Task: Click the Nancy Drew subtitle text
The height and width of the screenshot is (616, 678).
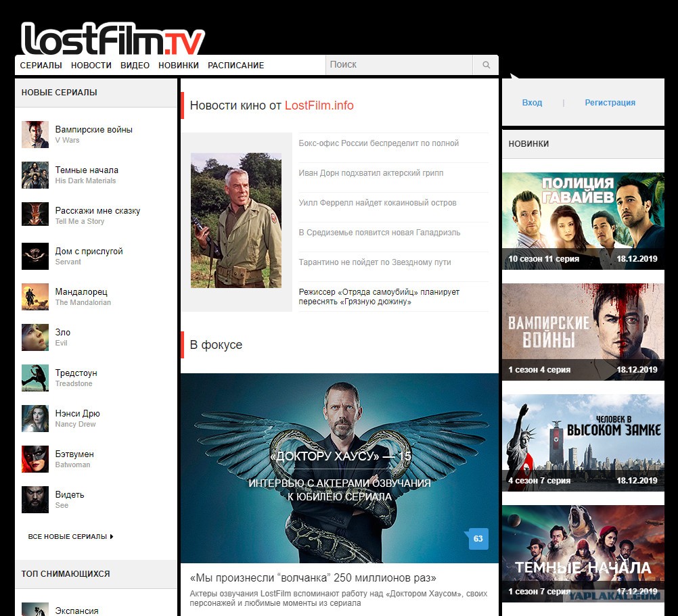Action: [76, 424]
